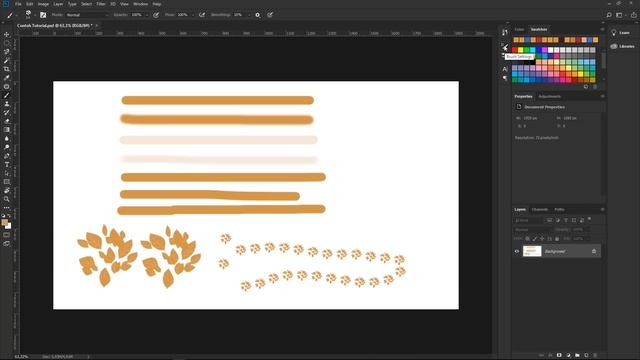Open the Character panel icon
The height and width of the screenshot is (360, 640).
pos(505,69)
